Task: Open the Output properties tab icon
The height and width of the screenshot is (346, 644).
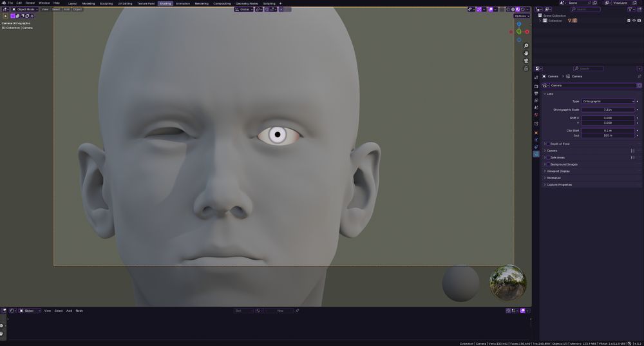Action: click(536, 93)
